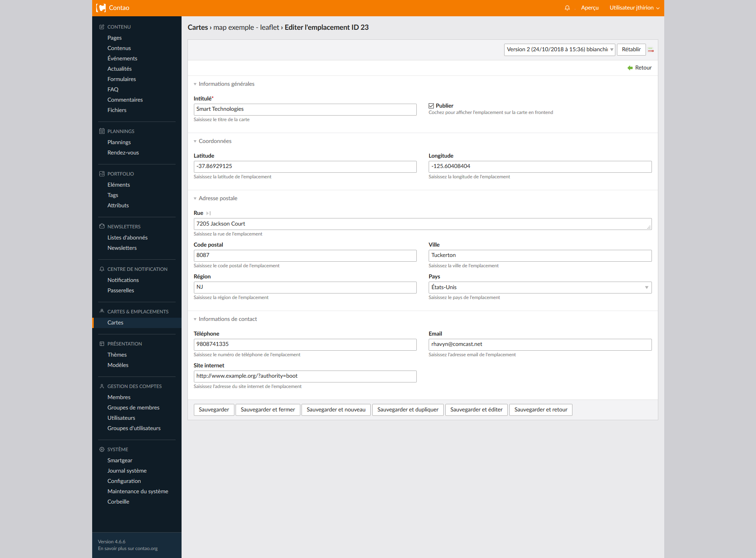Click the Aperçu link in header

click(x=590, y=8)
